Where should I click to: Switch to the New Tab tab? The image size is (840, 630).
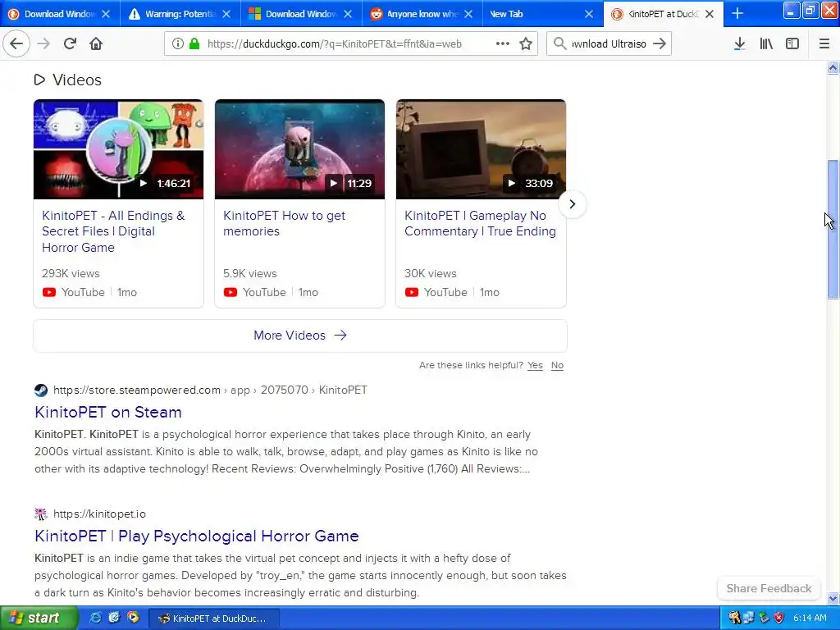[x=543, y=14]
